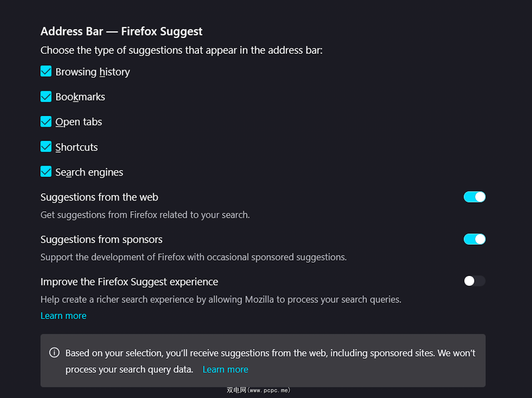Follow Learn more link inside the info box

tap(225, 369)
